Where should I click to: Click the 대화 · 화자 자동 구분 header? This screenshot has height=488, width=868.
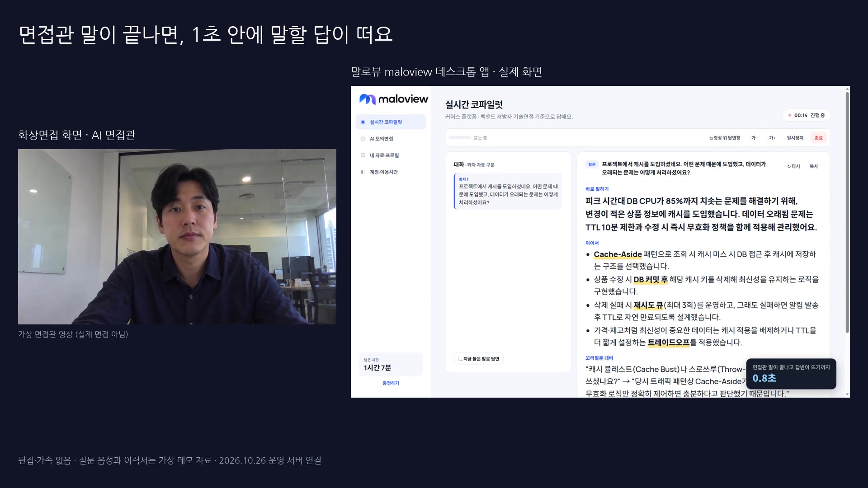point(474,165)
